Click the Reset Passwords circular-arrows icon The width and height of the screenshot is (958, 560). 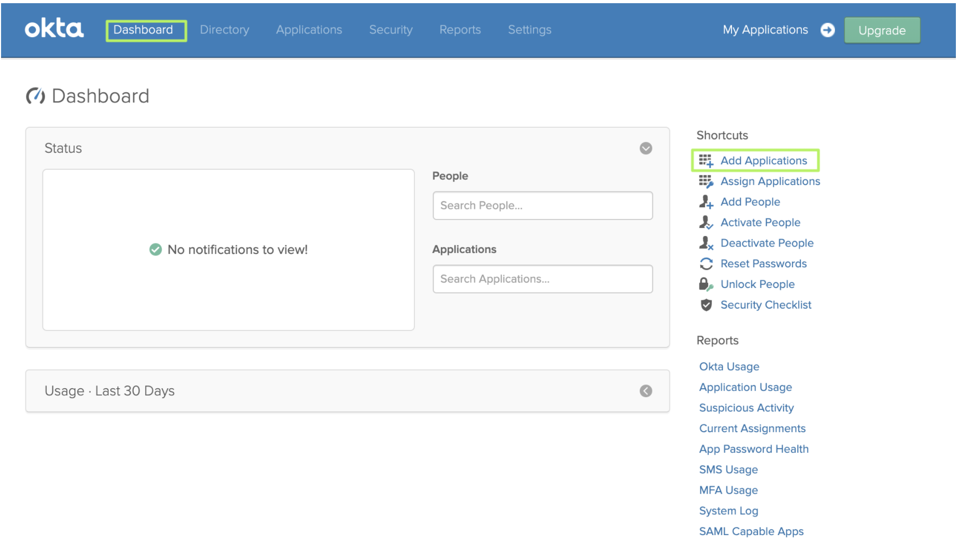point(706,263)
